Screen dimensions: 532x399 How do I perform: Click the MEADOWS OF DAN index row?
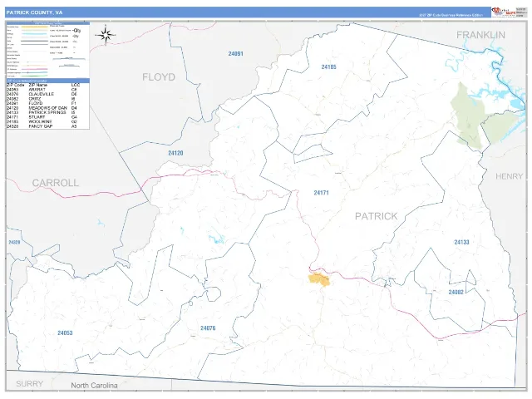(48, 108)
